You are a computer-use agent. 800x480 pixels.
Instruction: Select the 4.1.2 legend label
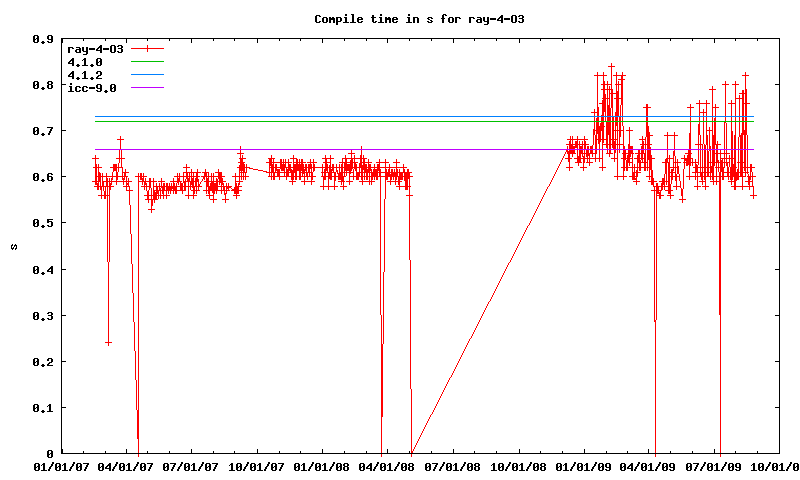coord(85,74)
